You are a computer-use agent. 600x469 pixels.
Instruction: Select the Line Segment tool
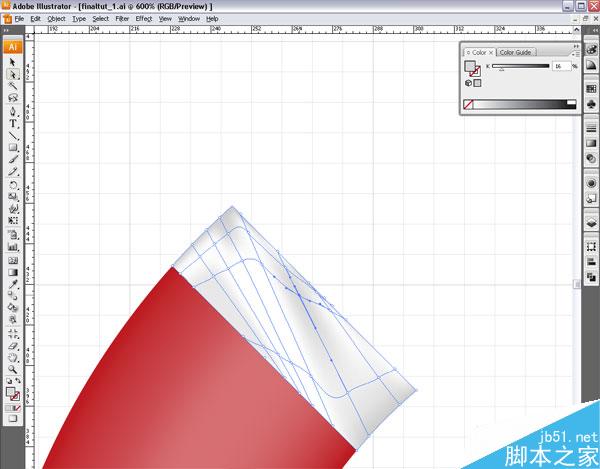[13, 135]
